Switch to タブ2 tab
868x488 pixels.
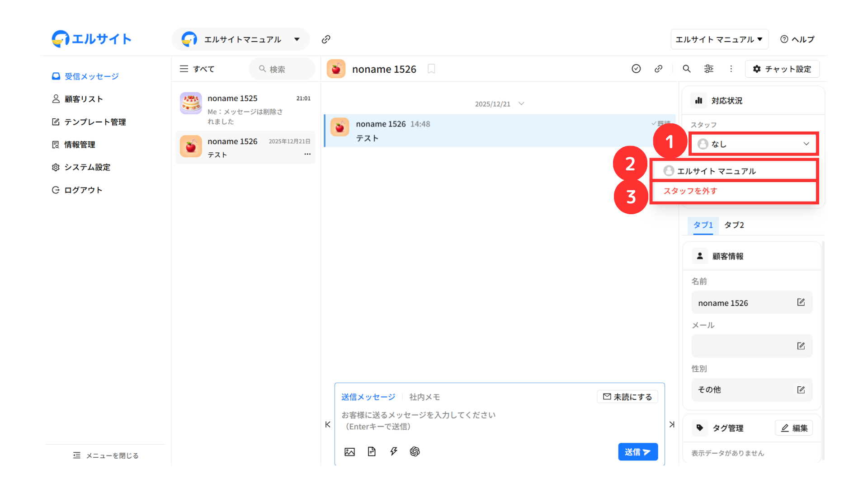pos(734,225)
